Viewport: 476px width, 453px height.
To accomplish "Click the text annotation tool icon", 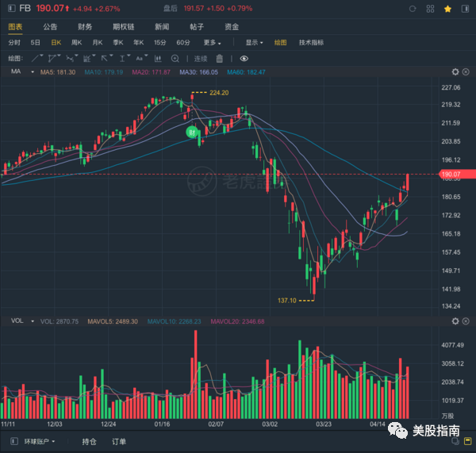I will point(140,59).
